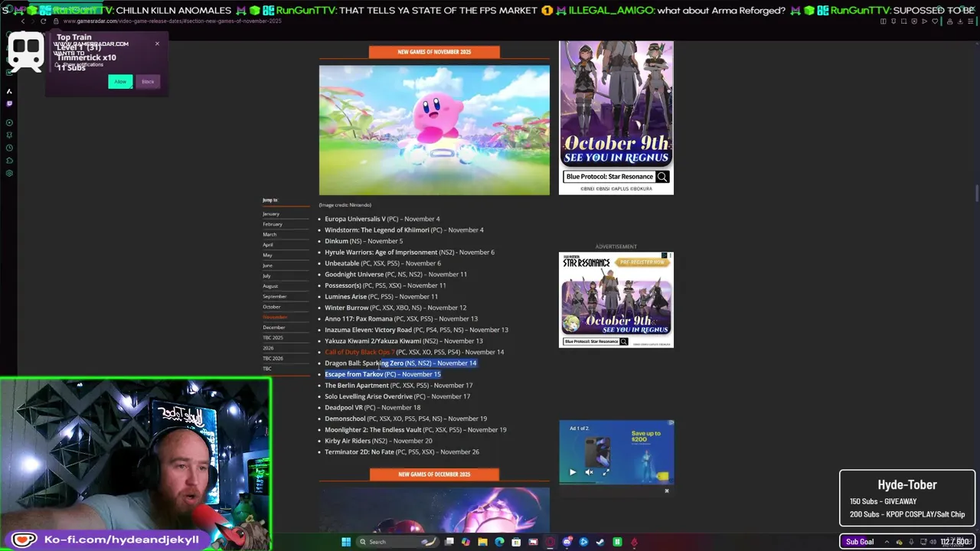Reload the GamesRadar page

click(44, 21)
